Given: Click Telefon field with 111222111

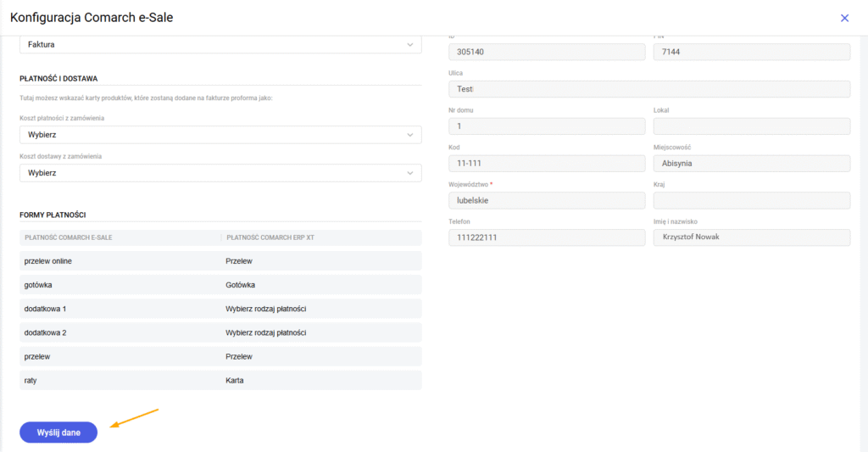Looking at the screenshot, I should tap(547, 237).
